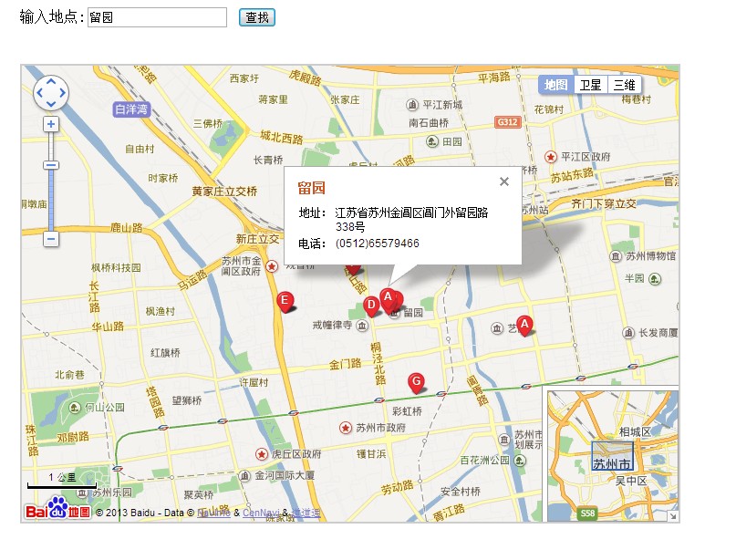The width and height of the screenshot is (736, 560).
Task: Click the 黄家庄立交桥 label
Action: coord(224,191)
